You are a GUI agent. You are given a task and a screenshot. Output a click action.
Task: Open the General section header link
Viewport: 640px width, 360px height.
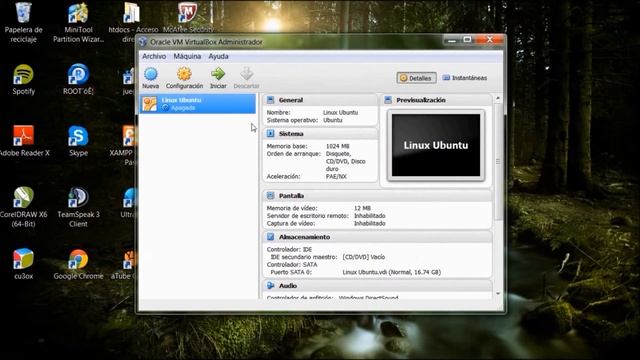pyautogui.click(x=291, y=100)
